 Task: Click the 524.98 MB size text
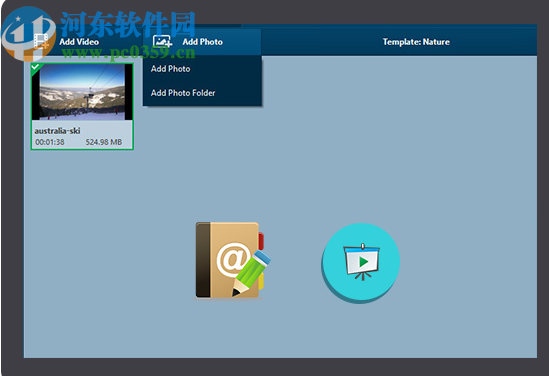pos(104,142)
